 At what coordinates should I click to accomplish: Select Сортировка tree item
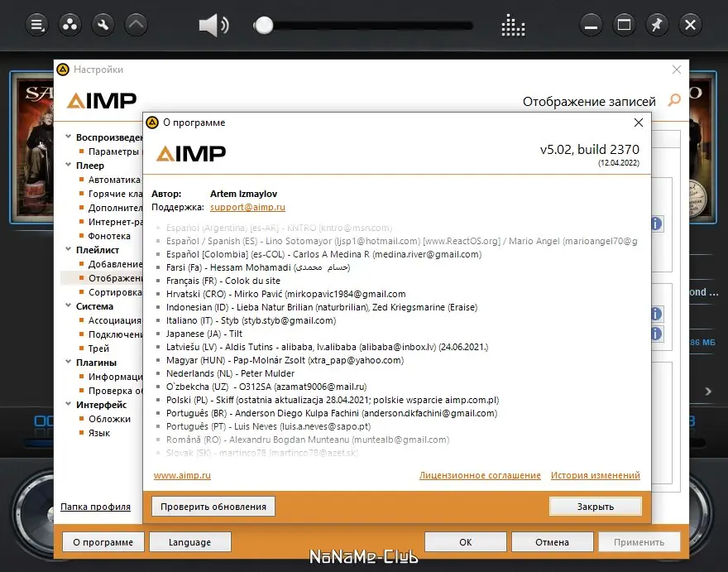pos(115,292)
